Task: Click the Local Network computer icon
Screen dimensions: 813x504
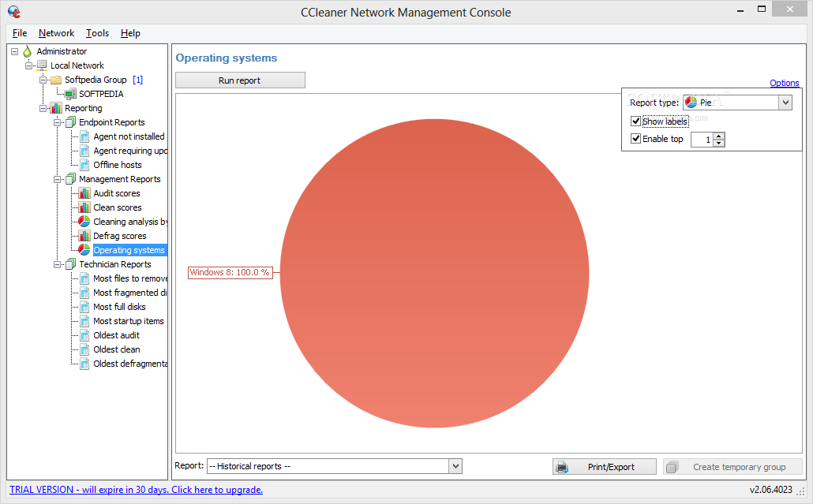Action: pos(42,65)
